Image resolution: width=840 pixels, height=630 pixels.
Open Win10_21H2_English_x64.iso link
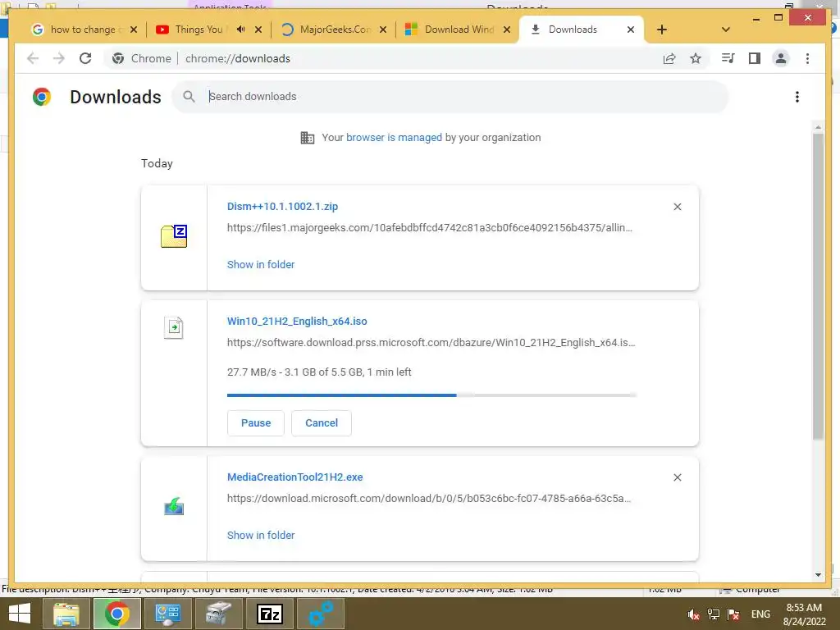[x=297, y=322]
